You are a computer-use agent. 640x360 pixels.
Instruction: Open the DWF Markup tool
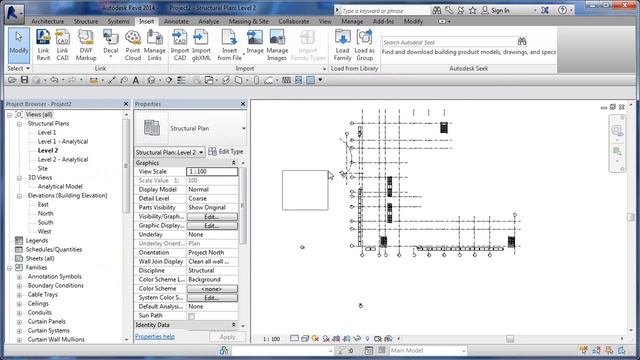86,45
